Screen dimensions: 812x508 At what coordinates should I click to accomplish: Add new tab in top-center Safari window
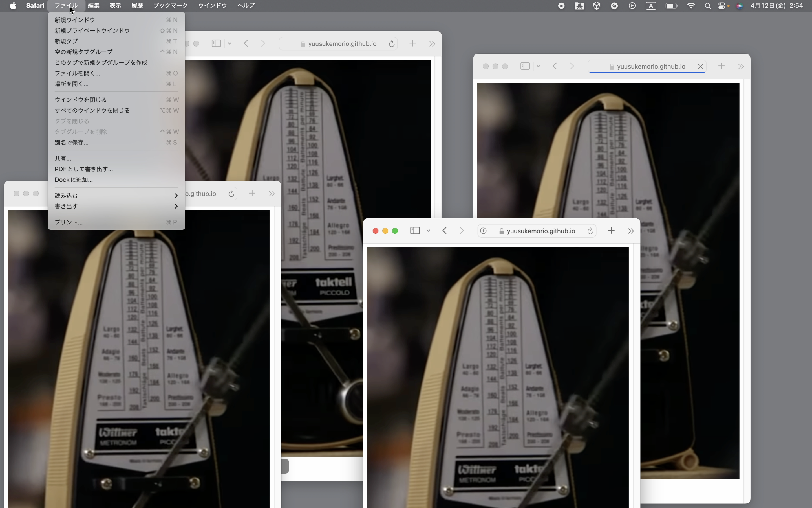pos(412,44)
